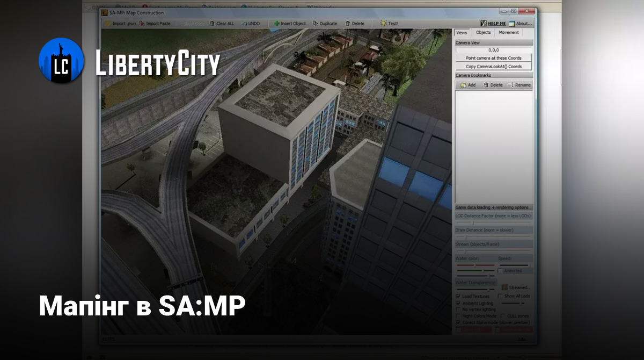The width and height of the screenshot is (644, 360).
Task: Switch to the Views tab
Action: point(462,33)
